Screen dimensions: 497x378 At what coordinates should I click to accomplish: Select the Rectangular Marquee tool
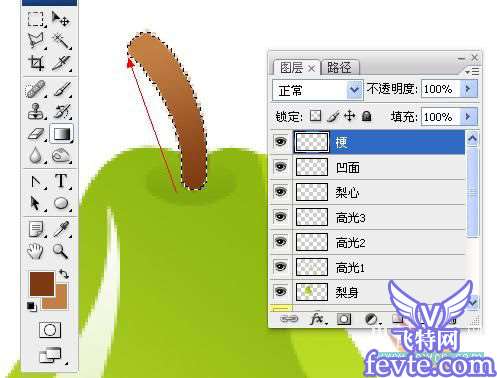[x=35, y=19]
